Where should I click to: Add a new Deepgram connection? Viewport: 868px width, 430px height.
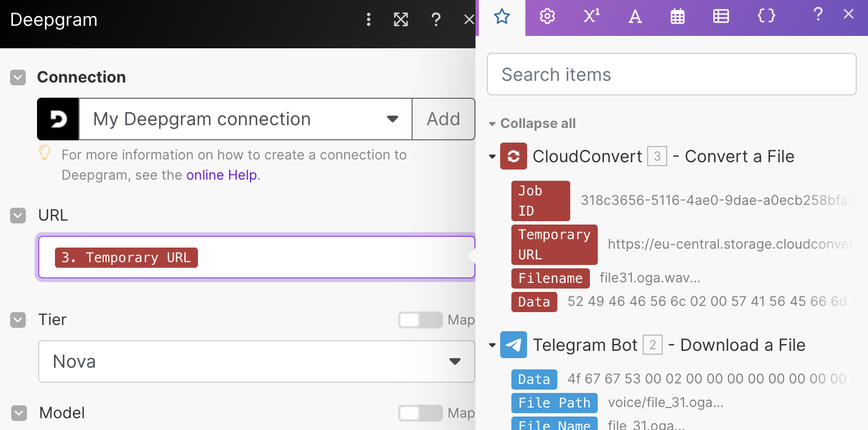tap(443, 119)
